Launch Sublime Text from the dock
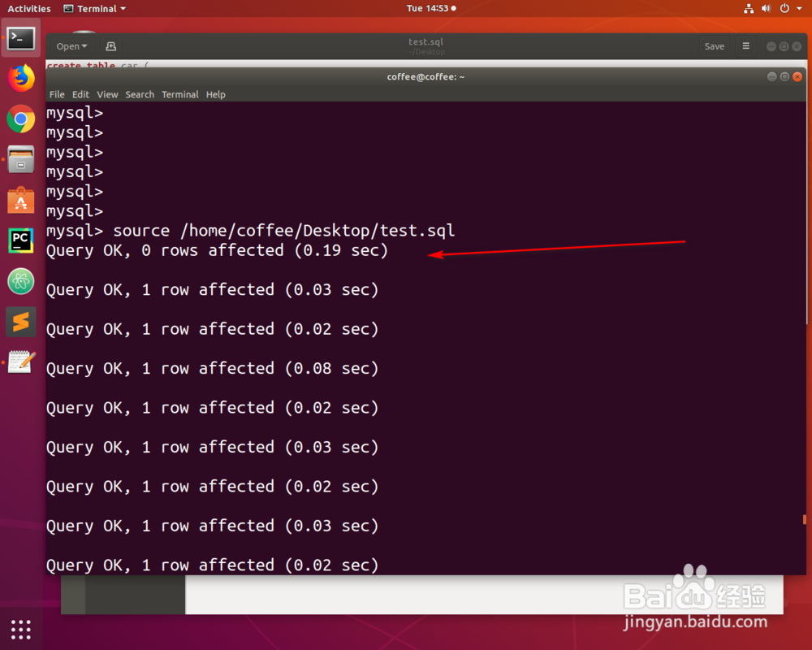This screenshot has height=650, width=812. click(x=21, y=322)
